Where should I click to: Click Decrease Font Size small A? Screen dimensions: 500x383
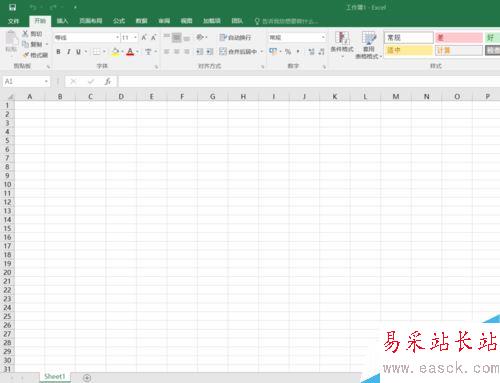(153, 37)
